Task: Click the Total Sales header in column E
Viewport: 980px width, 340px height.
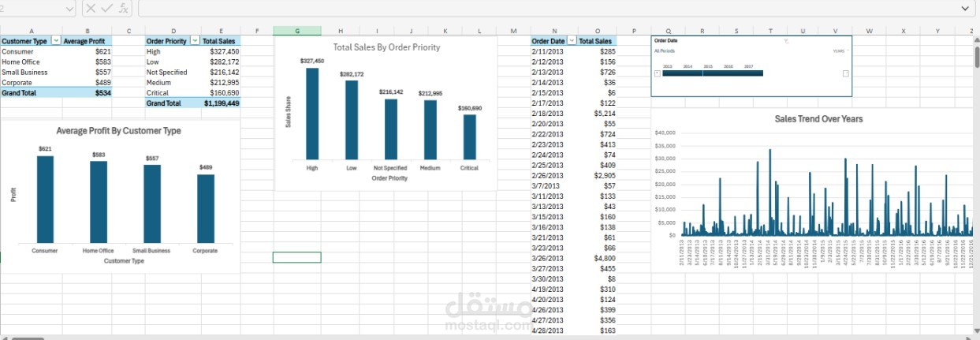Action: click(220, 41)
